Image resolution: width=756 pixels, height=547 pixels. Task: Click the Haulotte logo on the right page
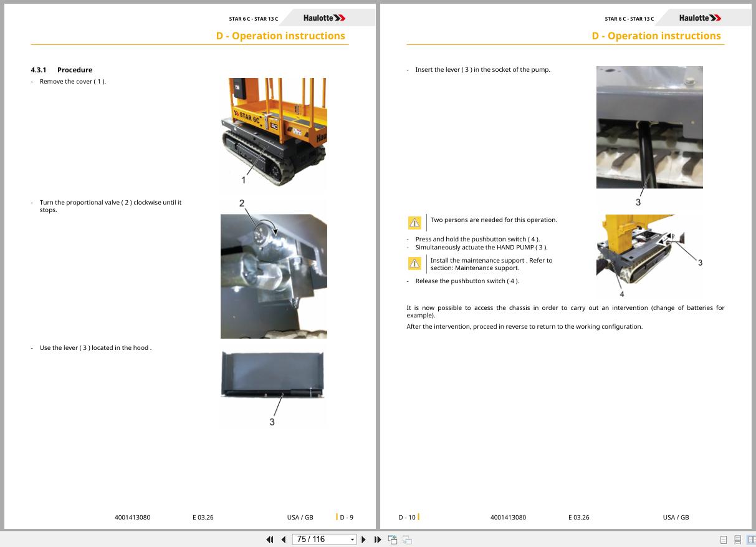coord(700,18)
